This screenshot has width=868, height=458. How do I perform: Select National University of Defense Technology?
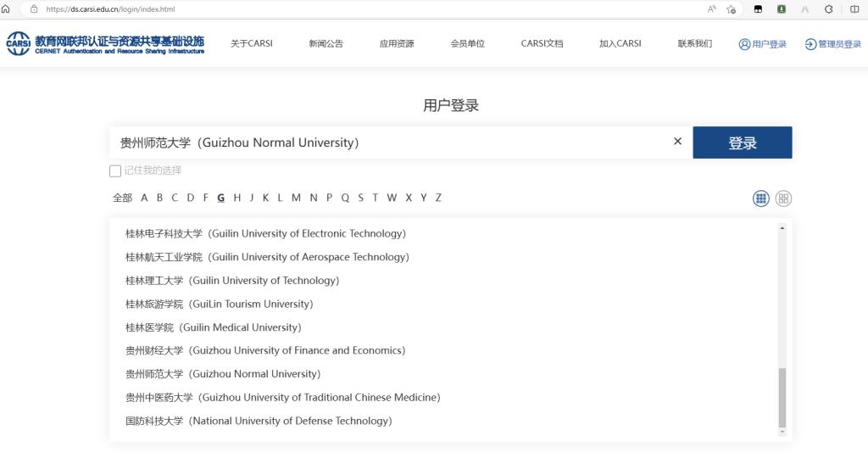click(259, 421)
